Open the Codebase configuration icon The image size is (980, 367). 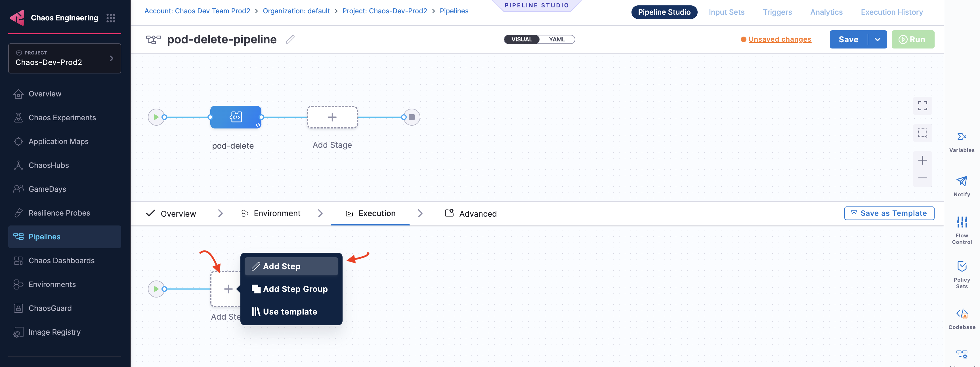(961, 314)
